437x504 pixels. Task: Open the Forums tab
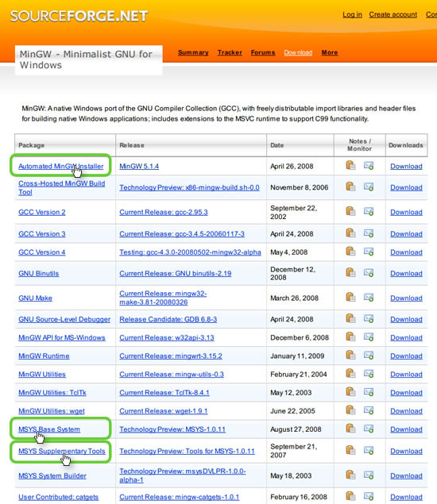coord(263,52)
